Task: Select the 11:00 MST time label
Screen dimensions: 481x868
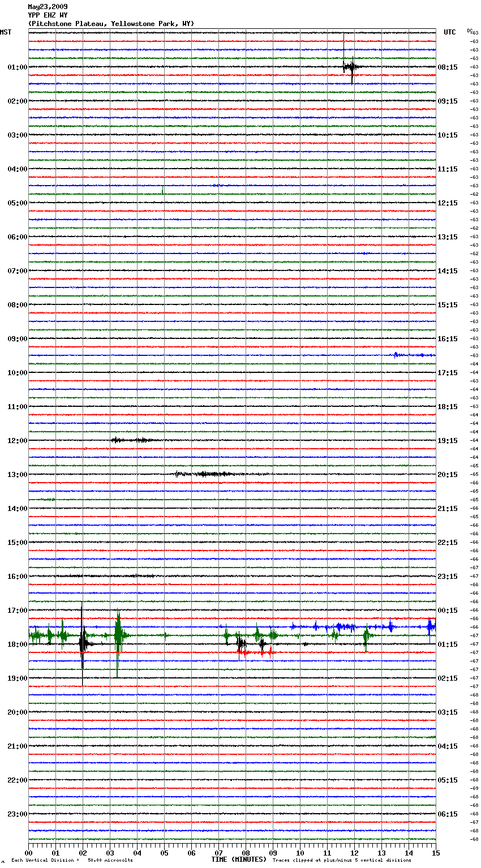Action: click(18, 407)
